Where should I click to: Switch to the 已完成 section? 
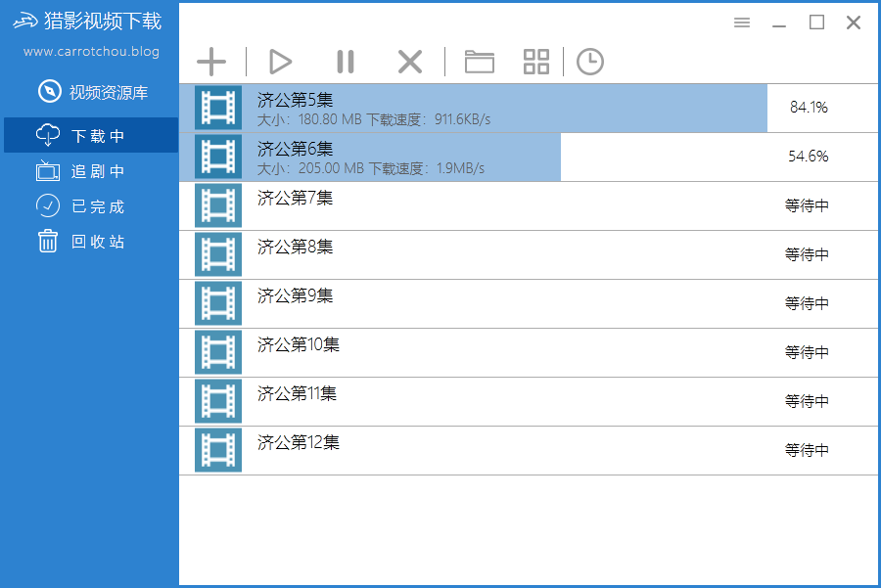[x=88, y=204]
